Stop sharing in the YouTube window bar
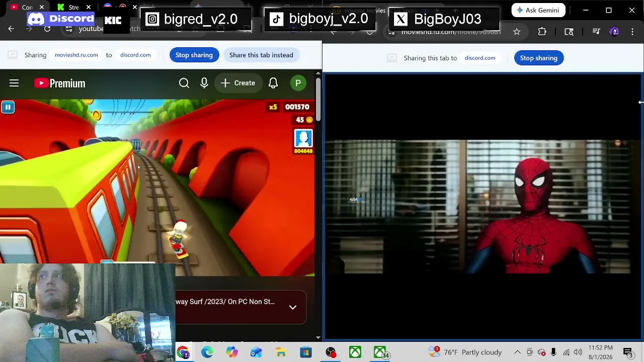Screen dimensions: 644x362 pyautogui.click(x=194, y=55)
